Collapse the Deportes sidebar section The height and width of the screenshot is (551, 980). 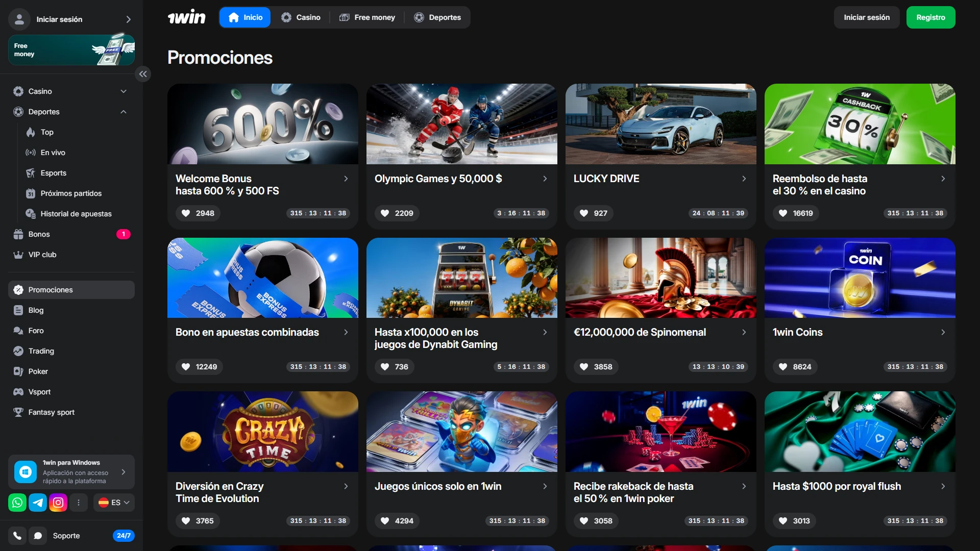(x=123, y=112)
